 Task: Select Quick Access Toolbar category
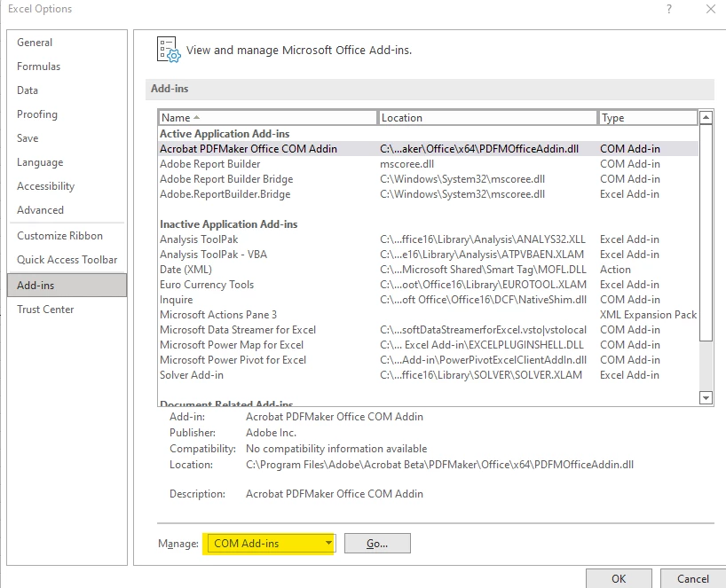click(67, 260)
